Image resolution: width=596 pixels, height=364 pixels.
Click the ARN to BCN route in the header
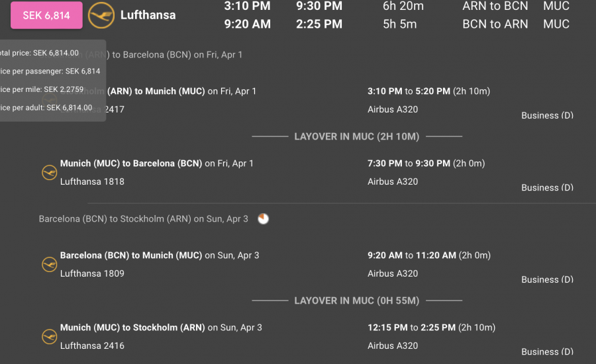(x=495, y=6)
